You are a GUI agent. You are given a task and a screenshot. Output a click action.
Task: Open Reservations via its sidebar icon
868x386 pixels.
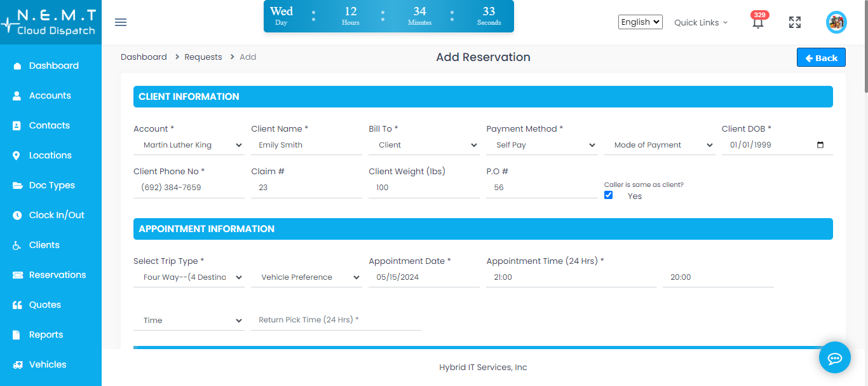[16, 275]
